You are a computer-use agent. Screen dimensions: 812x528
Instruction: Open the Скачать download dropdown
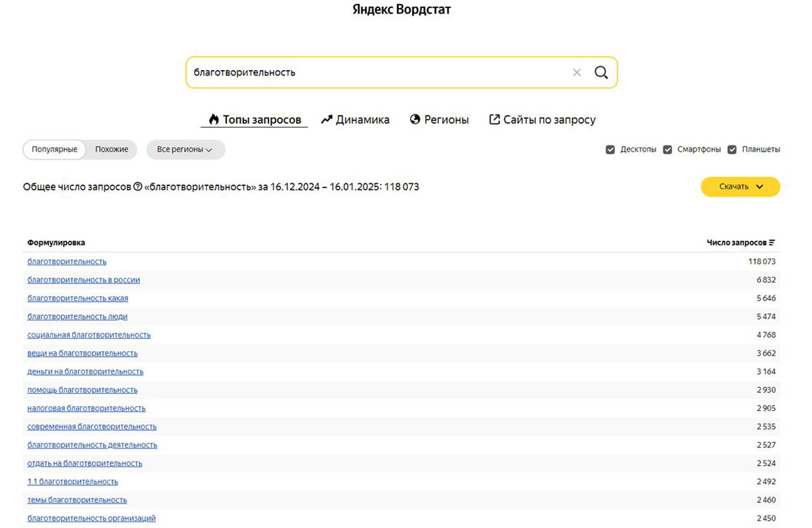point(740,187)
